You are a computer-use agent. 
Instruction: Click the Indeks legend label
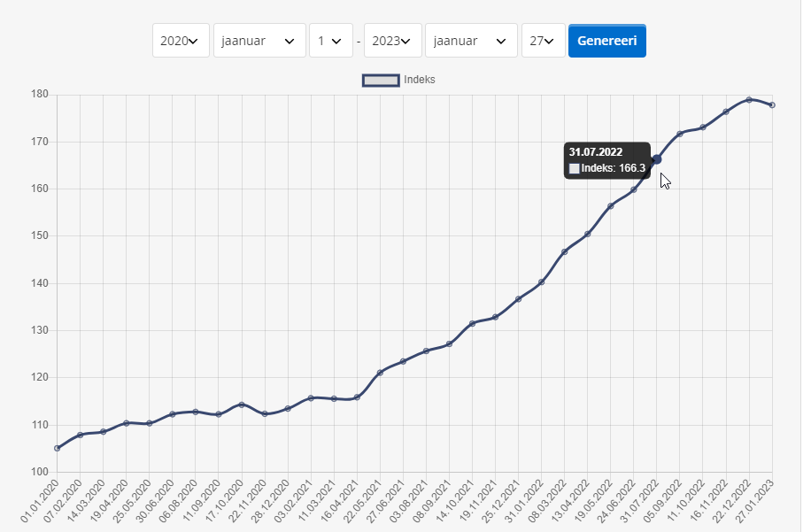(x=420, y=81)
